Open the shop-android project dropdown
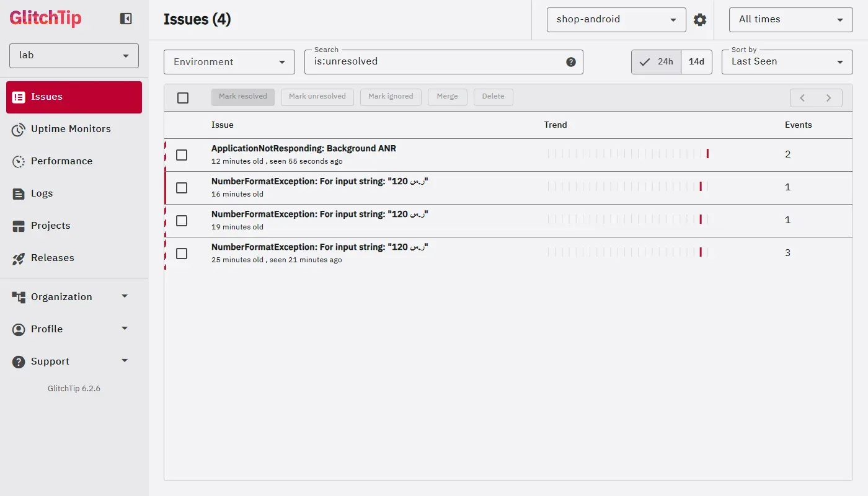Screen dimensions: 868x496 (x=616, y=20)
